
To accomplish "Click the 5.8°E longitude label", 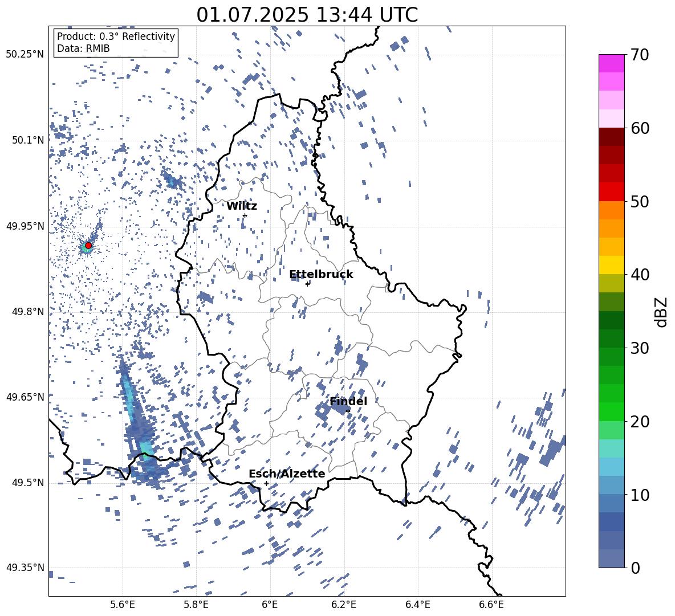I will (196, 605).
